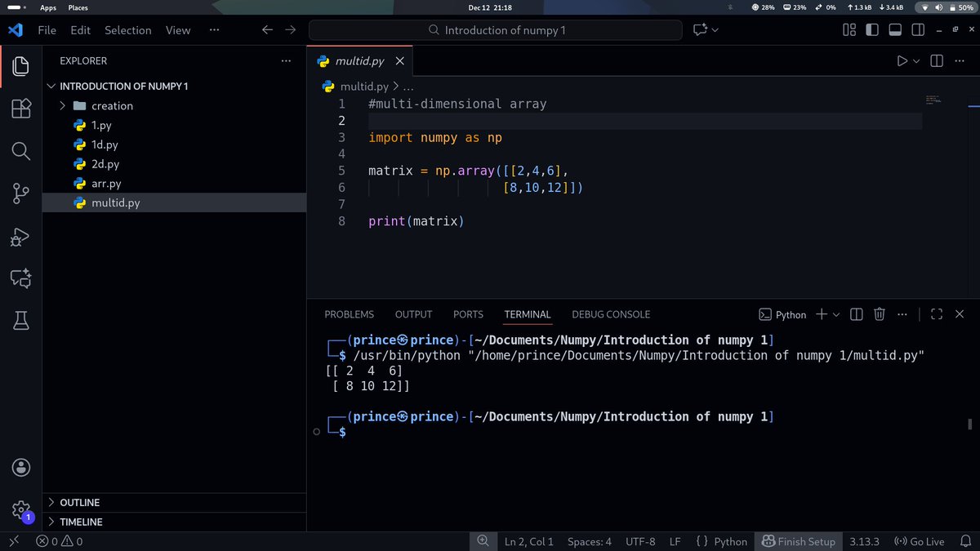Open the Manage gear menu
980x551 pixels.
coord(21,510)
